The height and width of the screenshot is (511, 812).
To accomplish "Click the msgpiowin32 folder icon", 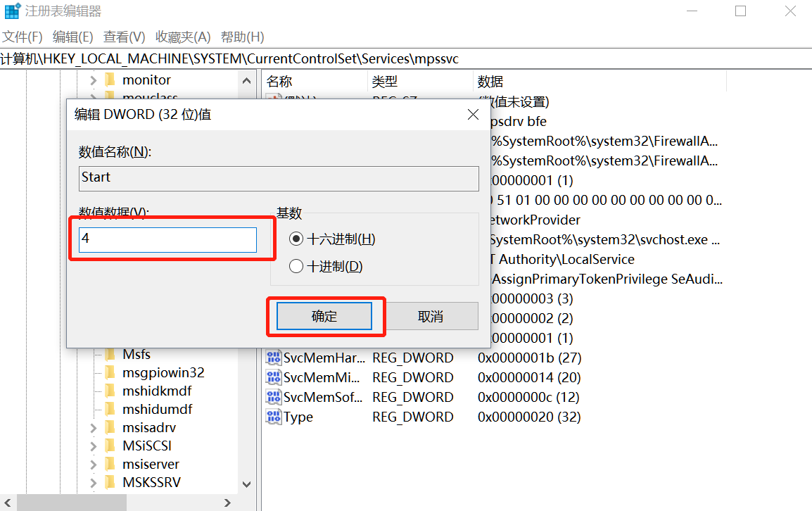I will [x=111, y=372].
